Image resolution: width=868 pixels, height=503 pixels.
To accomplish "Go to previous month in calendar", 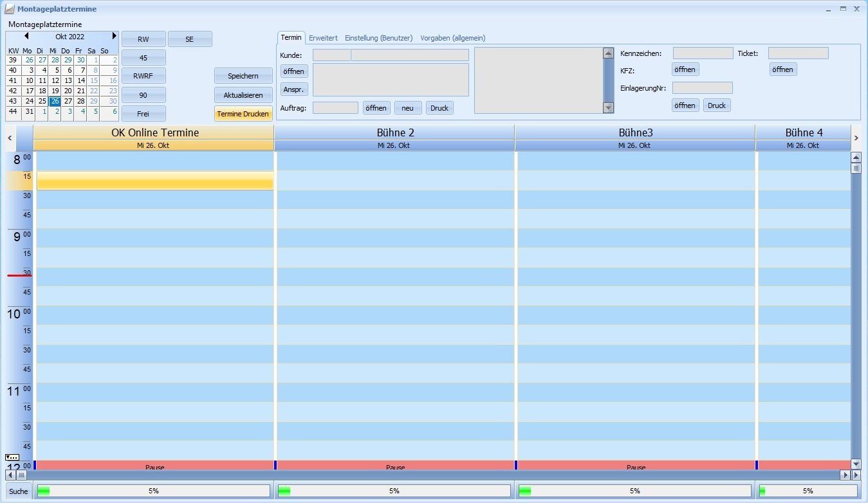I will [x=26, y=37].
